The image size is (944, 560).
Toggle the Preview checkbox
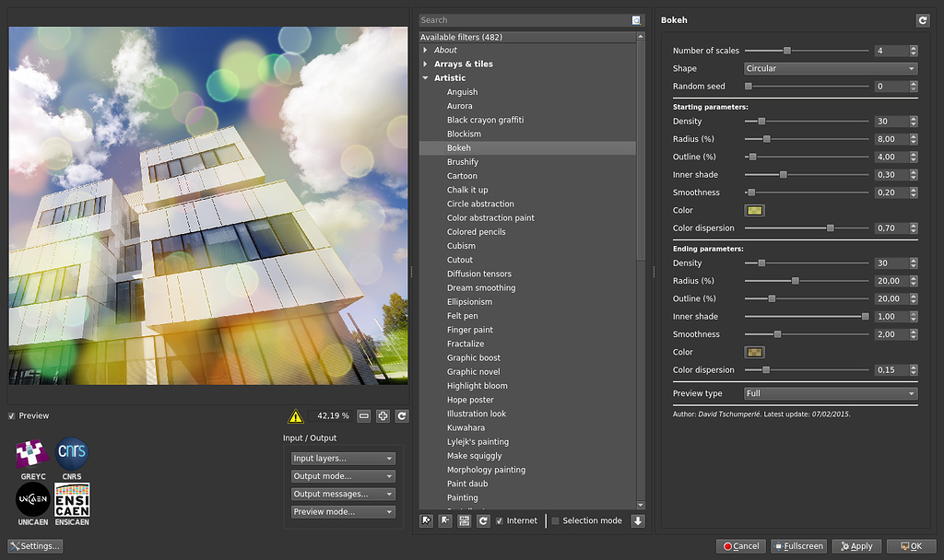(x=11, y=415)
